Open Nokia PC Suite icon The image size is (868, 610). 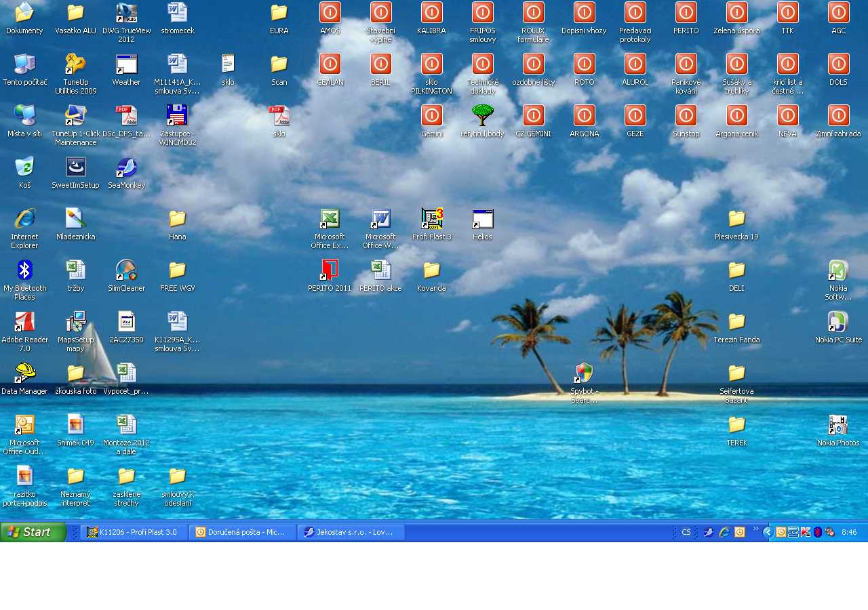[838, 322]
